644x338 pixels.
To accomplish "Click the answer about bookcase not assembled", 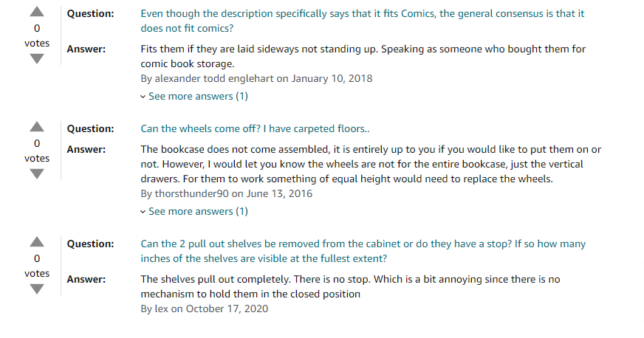I will coord(371,164).
